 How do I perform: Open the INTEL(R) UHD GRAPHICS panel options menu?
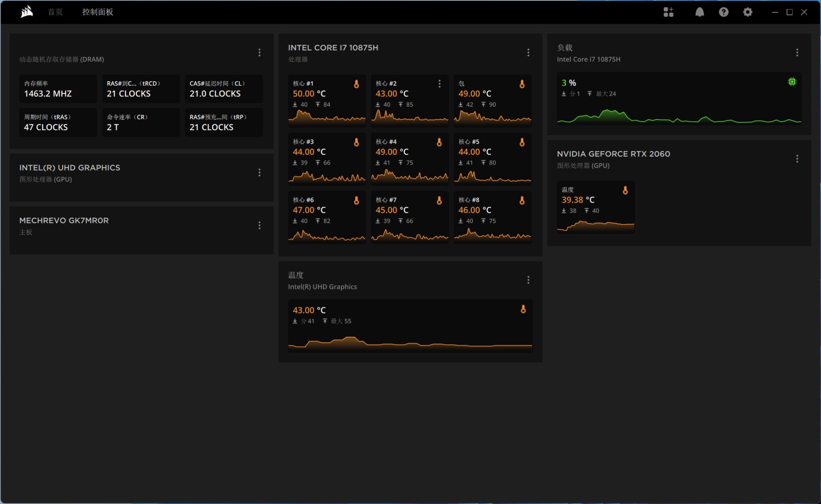[260, 173]
